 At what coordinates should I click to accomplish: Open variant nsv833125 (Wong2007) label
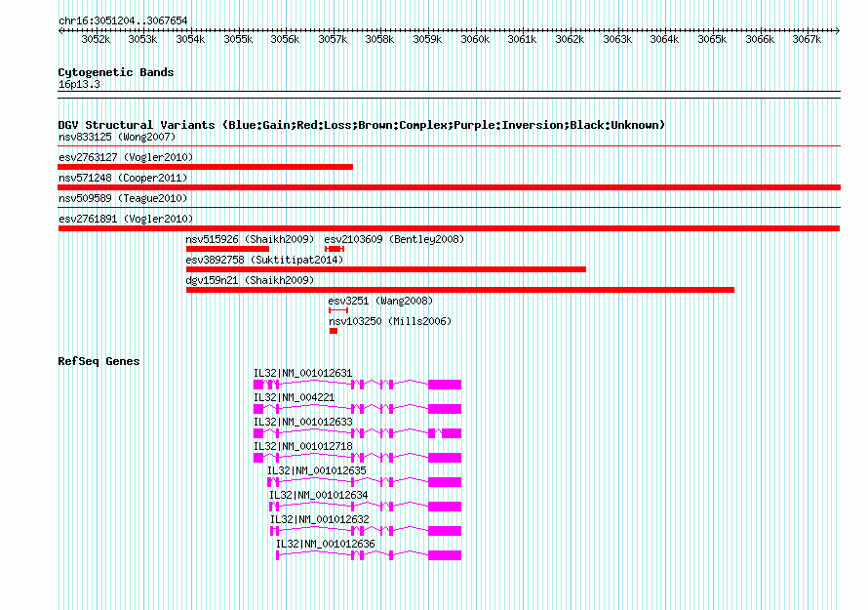tap(117, 137)
